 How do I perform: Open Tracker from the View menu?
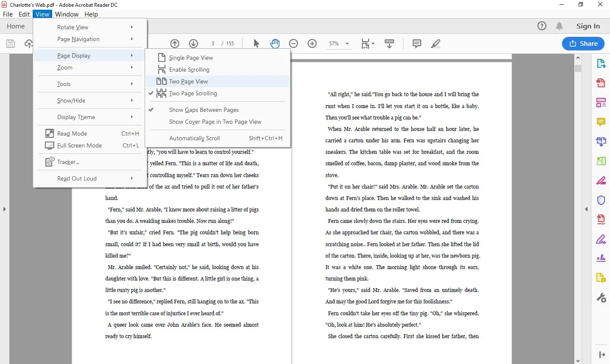pos(90,162)
